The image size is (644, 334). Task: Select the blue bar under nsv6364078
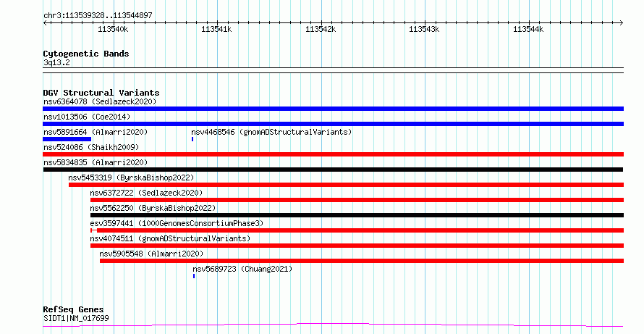[x=333, y=109]
